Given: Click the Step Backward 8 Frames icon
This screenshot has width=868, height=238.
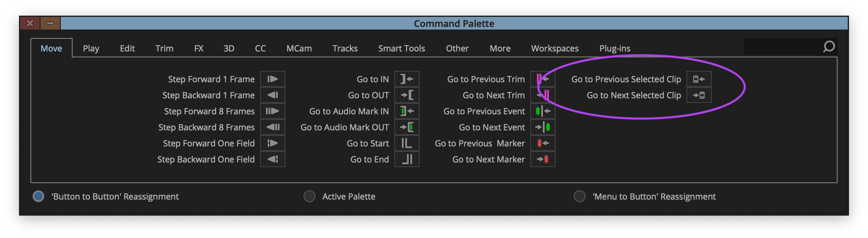Looking at the screenshot, I should (x=273, y=127).
